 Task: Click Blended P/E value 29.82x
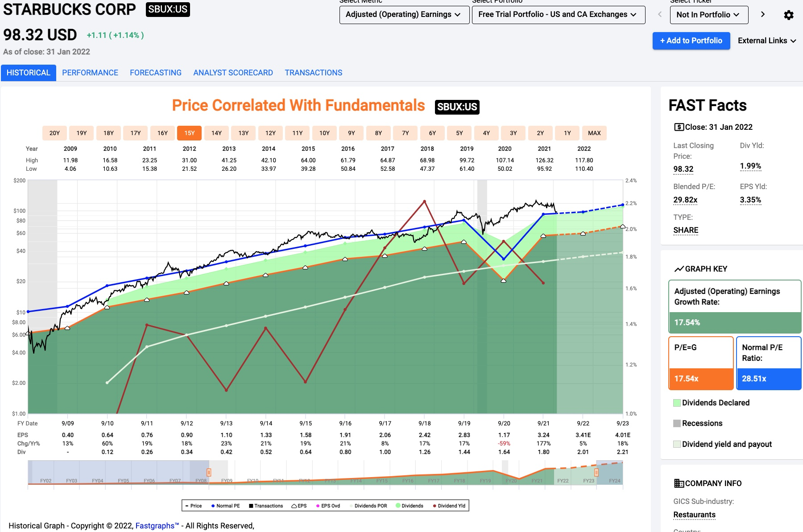click(685, 200)
